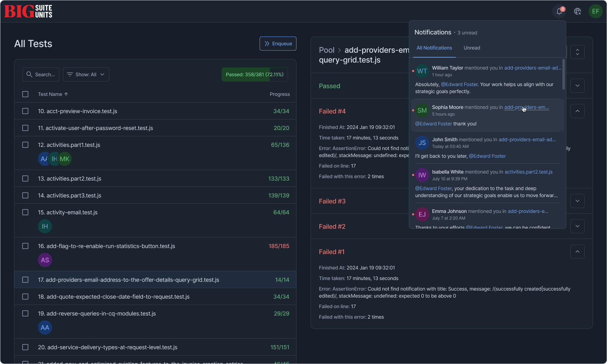Expand the Failed #2 section
This screenshot has width=607, height=364.
(x=577, y=226)
